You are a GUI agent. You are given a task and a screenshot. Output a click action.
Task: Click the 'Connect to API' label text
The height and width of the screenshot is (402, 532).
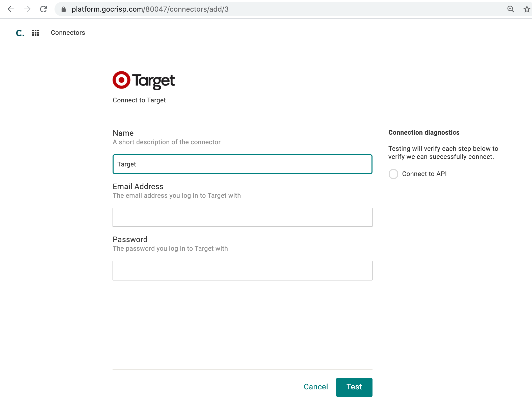tap(424, 174)
